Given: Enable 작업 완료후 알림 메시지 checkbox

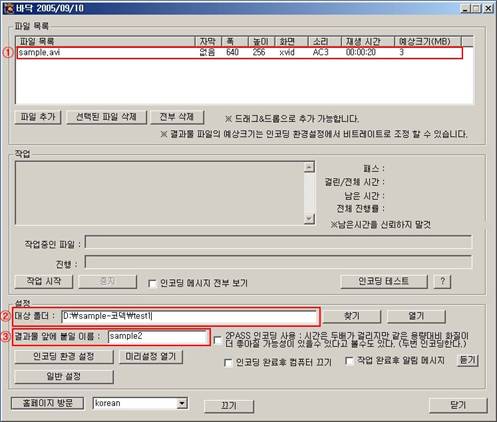Looking at the screenshot, I should [349, 361].
